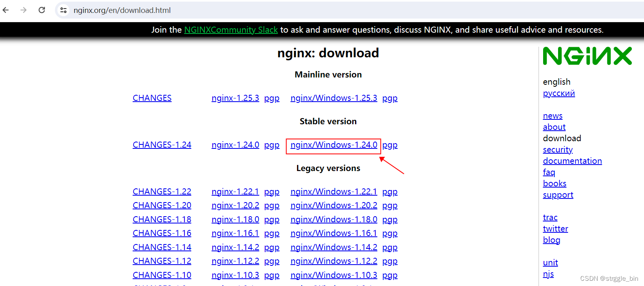The image size is (644, 286).
Task: Open CHANGES-1.20 link
Action: (x=162, y=205)
